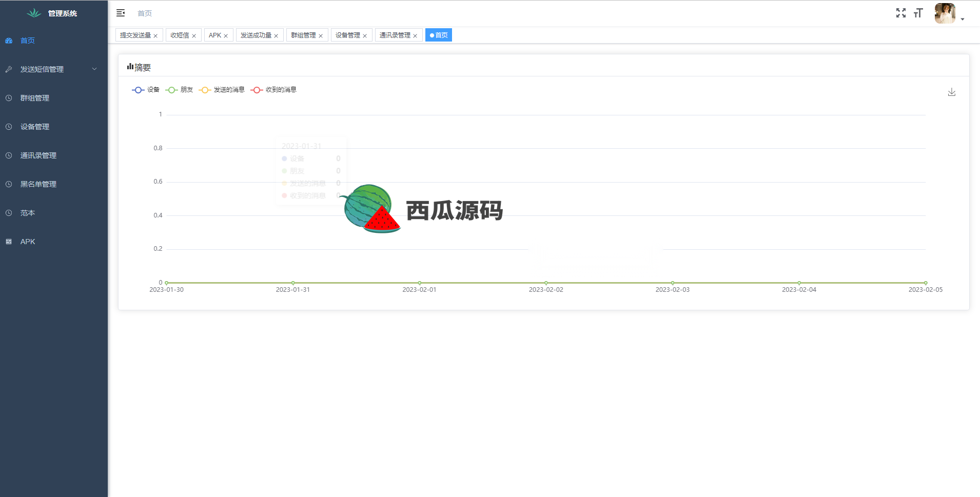This screenshot has height=497, width=980.
Task: Toggle the 设备 series in chart legend
Action: (x=146, y=90)
